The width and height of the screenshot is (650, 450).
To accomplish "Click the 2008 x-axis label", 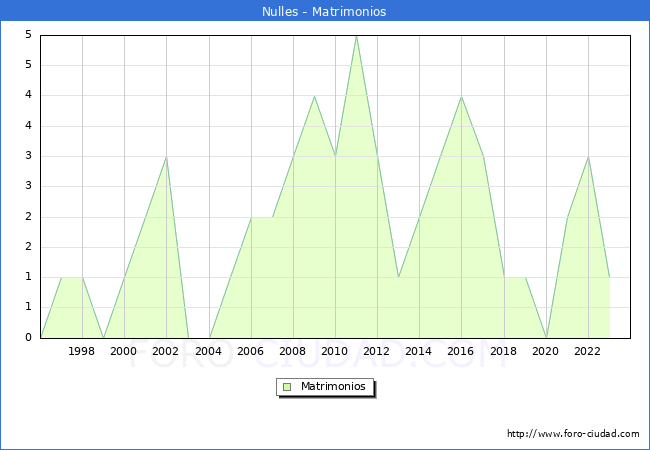I will click(x=292, y=351).
